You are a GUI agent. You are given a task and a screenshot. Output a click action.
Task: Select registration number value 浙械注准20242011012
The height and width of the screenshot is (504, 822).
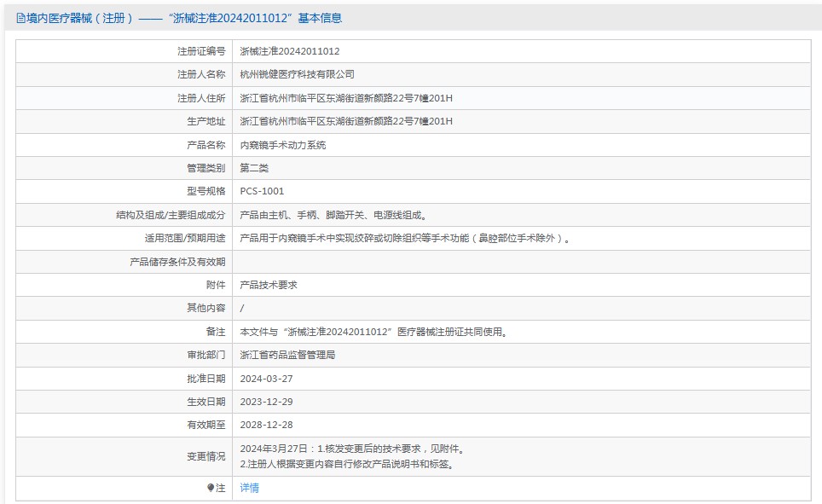[290, 51]
